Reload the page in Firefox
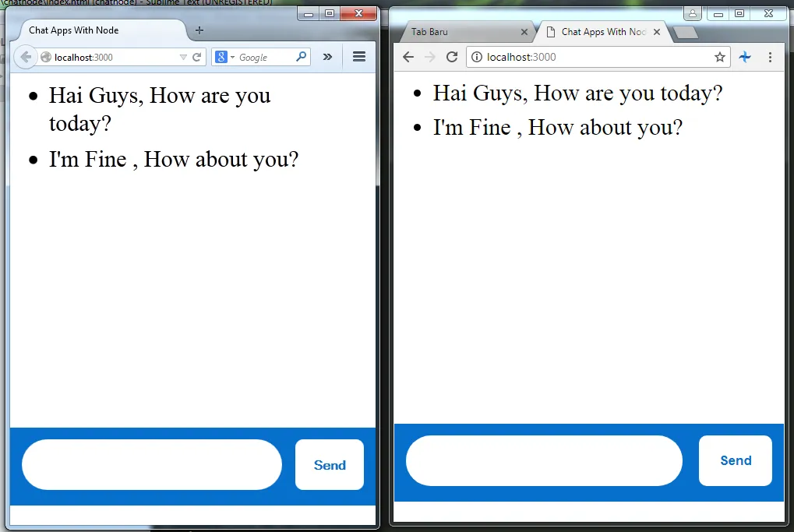 (197, 57)
